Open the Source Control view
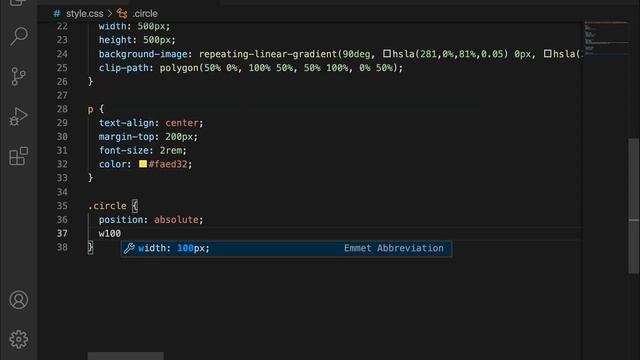This screenshot has width=640, height=360. coord(18,76)
